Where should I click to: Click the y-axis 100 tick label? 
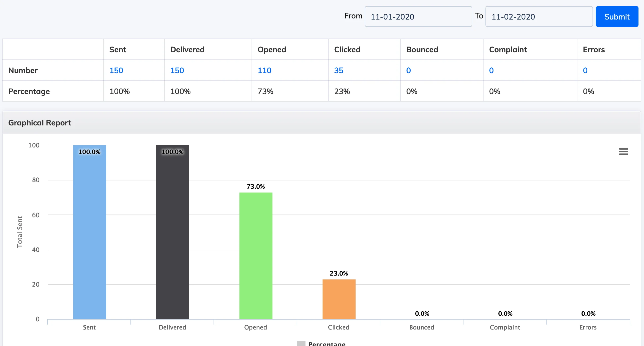[34, 145]
